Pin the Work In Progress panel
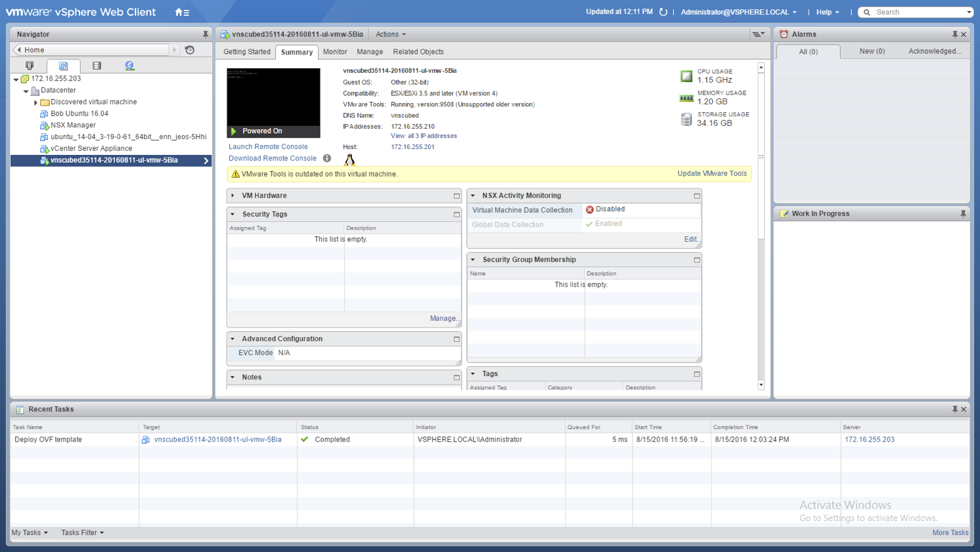 coord(963,214)
